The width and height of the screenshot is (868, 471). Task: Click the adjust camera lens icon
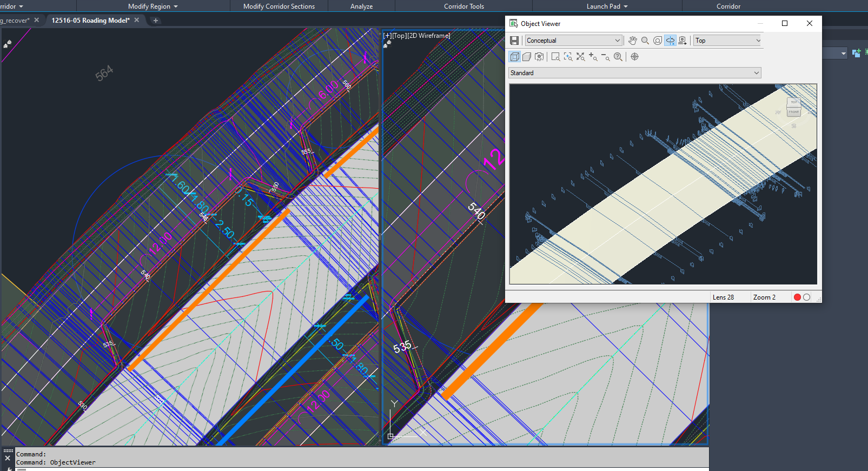[x=539, y=57]
